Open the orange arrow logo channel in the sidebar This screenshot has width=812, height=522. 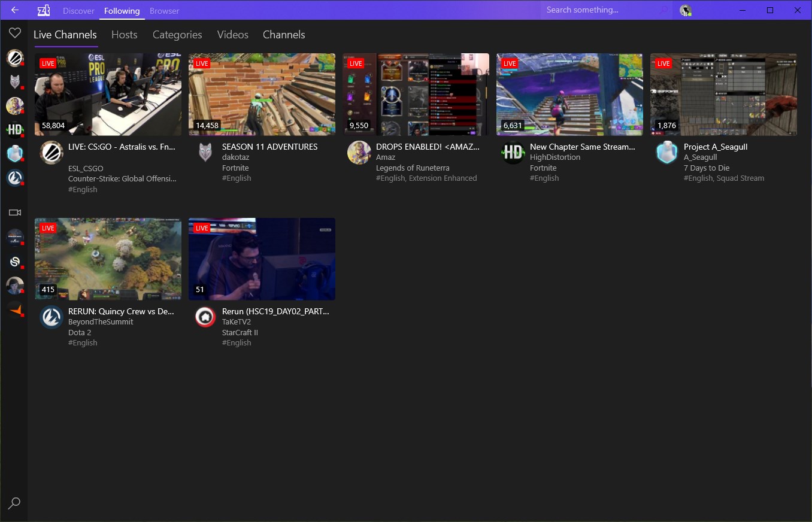[x=15, y=309]
